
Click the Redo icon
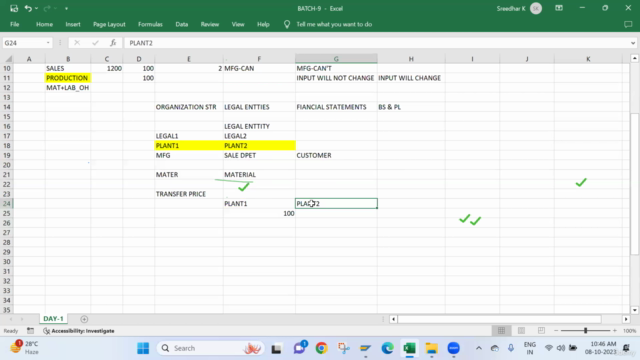pos(47,8)
